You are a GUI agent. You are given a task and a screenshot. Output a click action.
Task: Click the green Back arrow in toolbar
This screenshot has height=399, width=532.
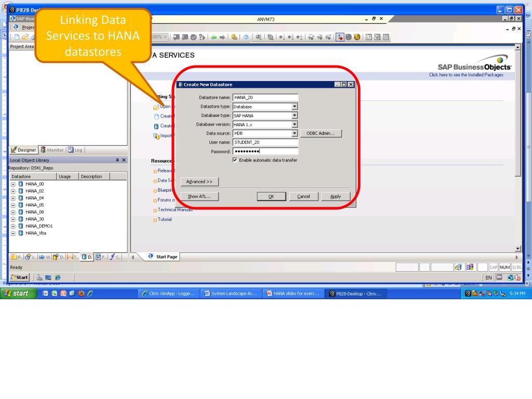tap(214, 37)
